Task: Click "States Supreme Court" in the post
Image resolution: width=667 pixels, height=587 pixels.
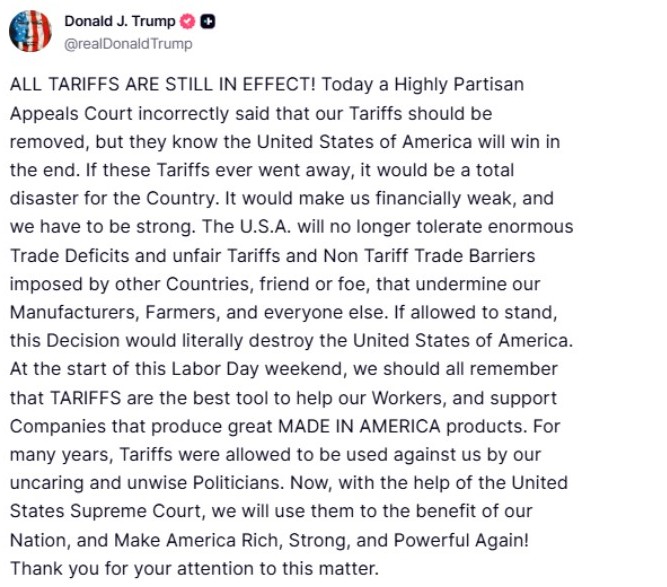Action: coord(90,511)
